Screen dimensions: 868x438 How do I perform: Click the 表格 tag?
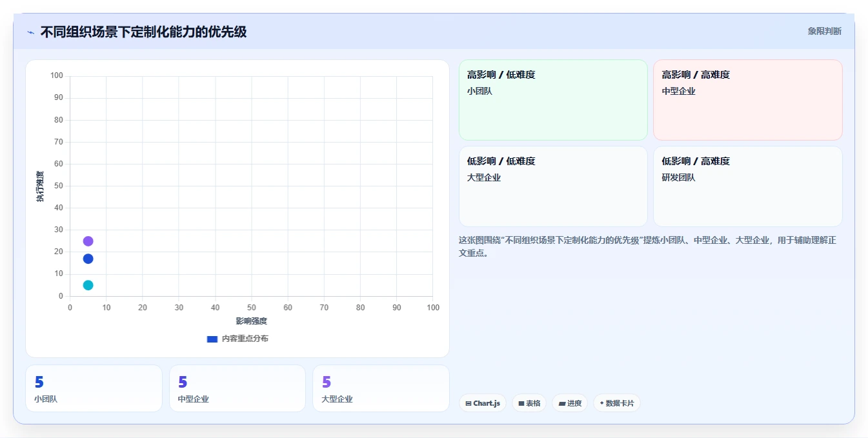529,403
